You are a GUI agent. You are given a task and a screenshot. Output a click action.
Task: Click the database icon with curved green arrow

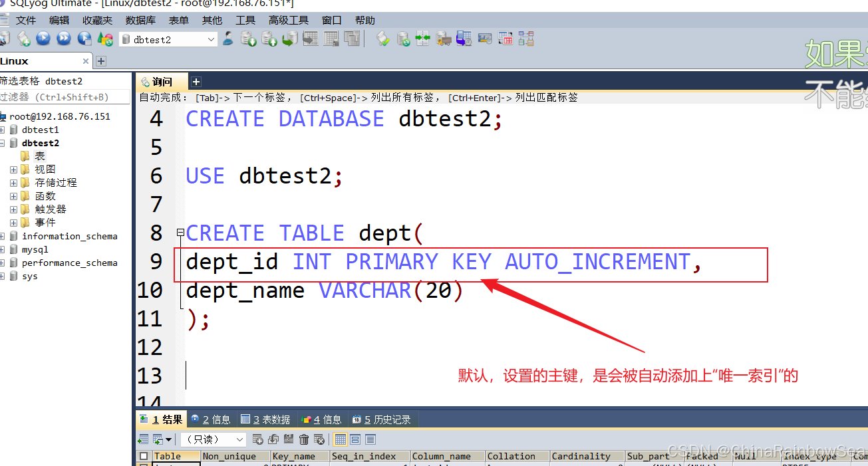click(x=290, y=39)
